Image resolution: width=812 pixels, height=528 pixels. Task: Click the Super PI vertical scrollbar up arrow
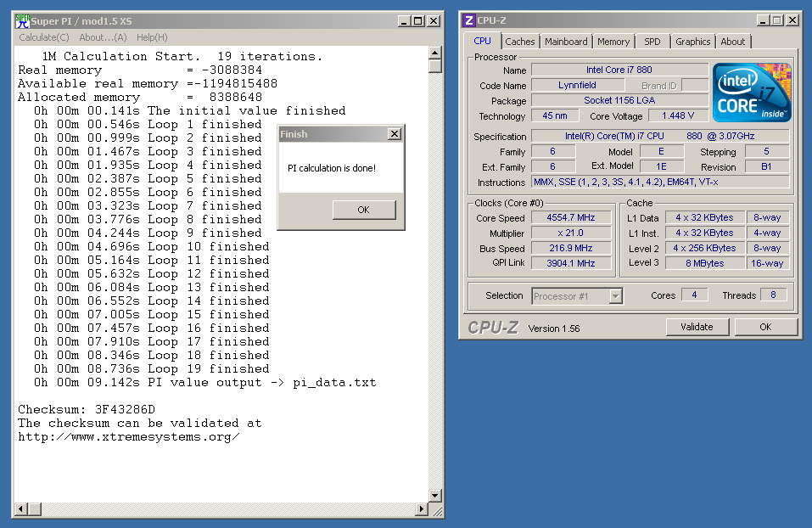pos(435,53)
